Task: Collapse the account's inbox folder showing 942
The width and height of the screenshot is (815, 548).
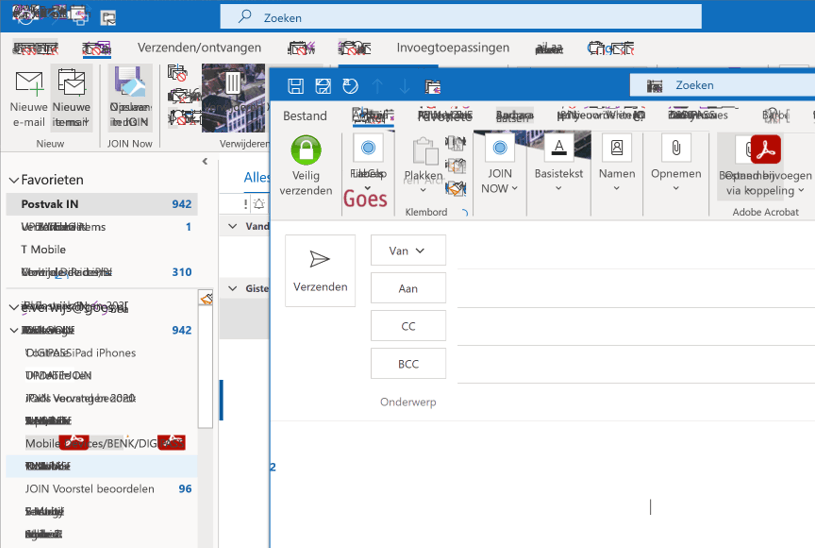Action: [14, 330]
